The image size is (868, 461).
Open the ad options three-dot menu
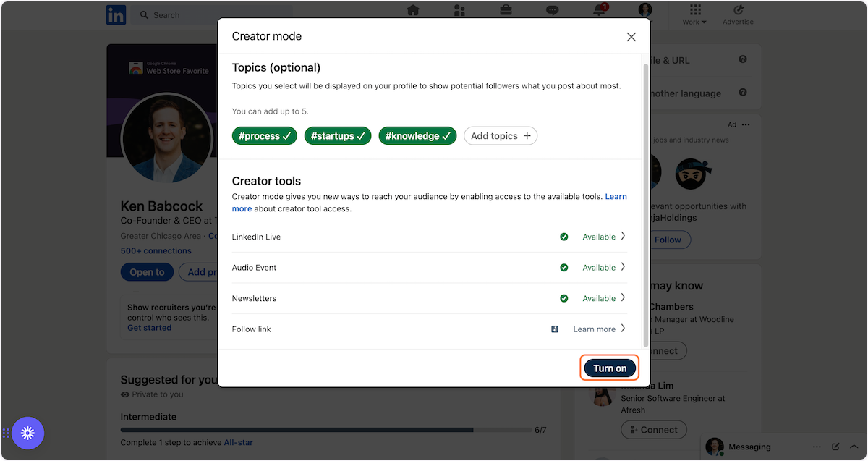pyautogui.click(x=746, y=124)
